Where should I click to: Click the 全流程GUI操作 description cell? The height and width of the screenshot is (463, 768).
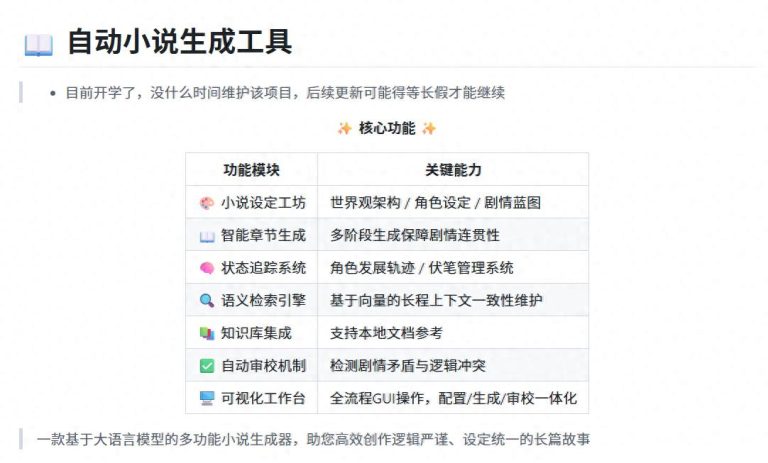[x=453, y=398]
